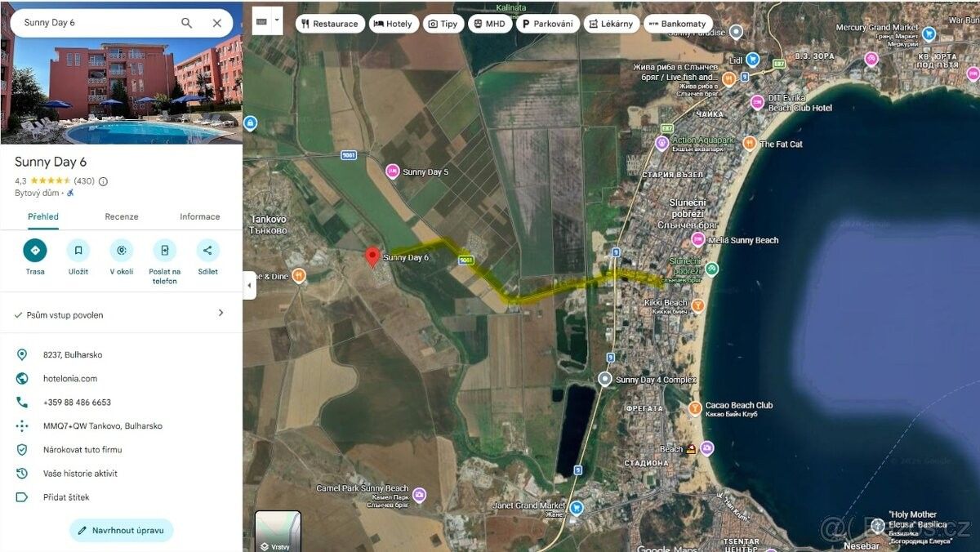Viewport: 980px width, 552px height.
Task: Switch to the Recenze tab
Action: (x=122, y=216)
